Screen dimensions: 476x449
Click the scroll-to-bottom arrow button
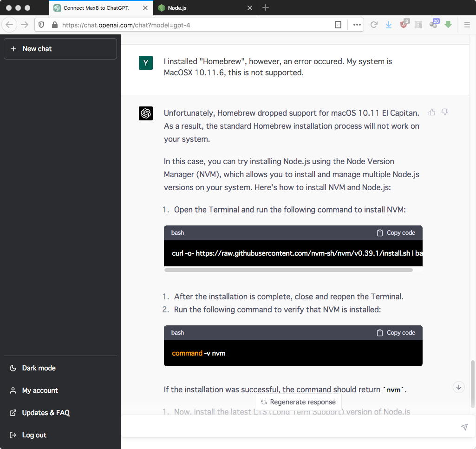[x=459, y=387]
